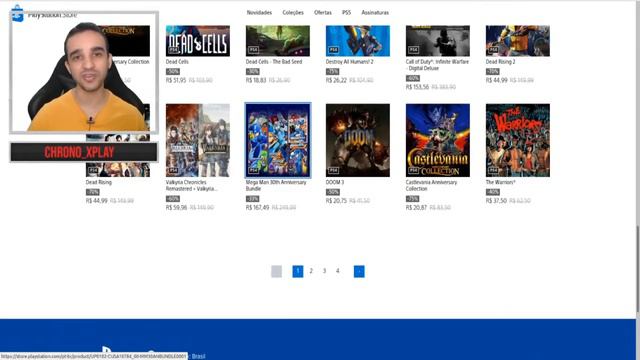
Task: Click the Valkyria Chronicles Remastered title
Action: 191,185
